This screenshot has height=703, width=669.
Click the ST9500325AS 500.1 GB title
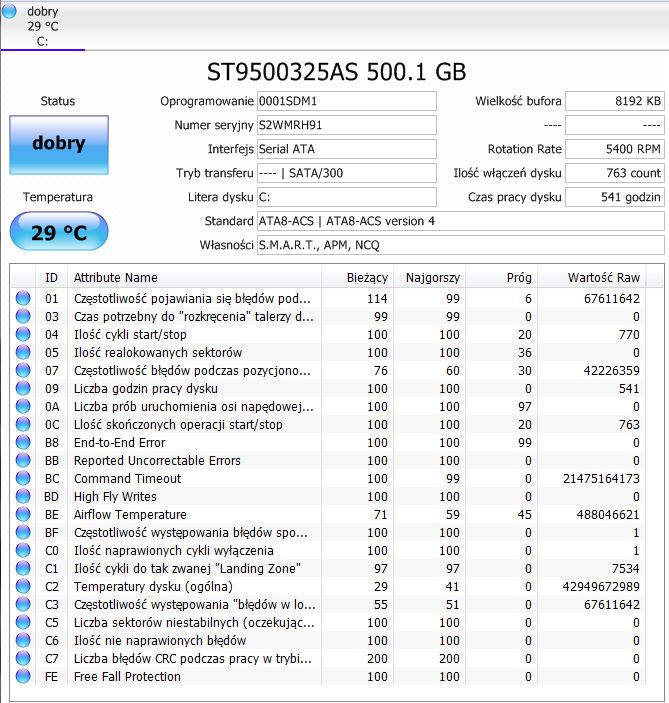[336, 72]
